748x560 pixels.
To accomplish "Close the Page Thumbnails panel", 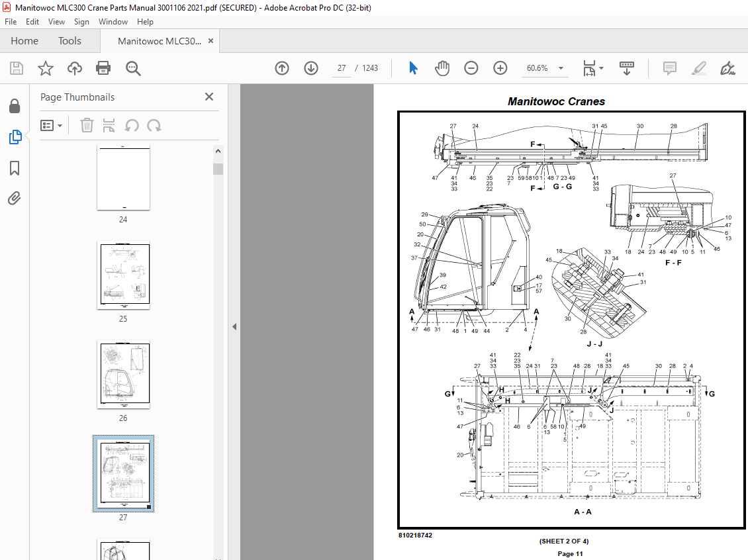I will point(209,97).
